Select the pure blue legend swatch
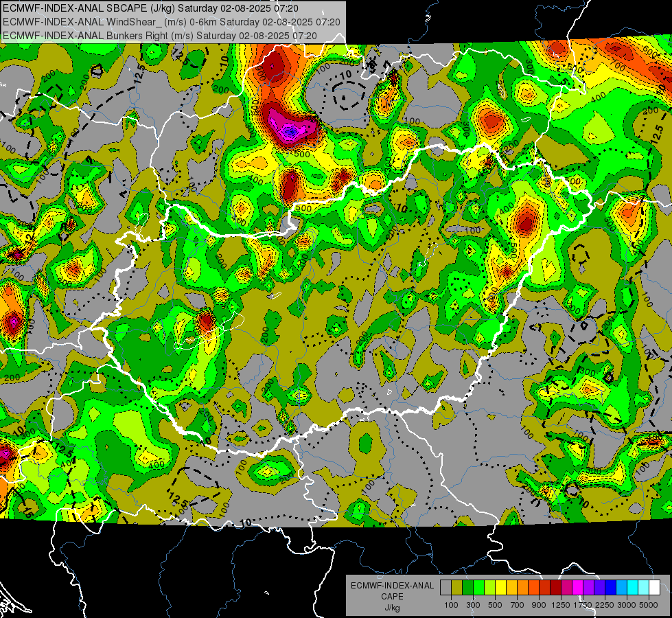 611,587
